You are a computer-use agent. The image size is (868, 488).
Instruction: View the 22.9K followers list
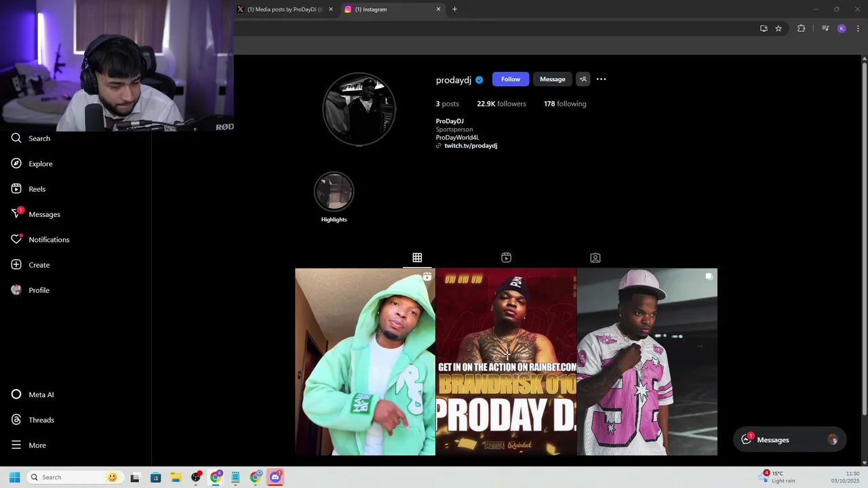501,104
